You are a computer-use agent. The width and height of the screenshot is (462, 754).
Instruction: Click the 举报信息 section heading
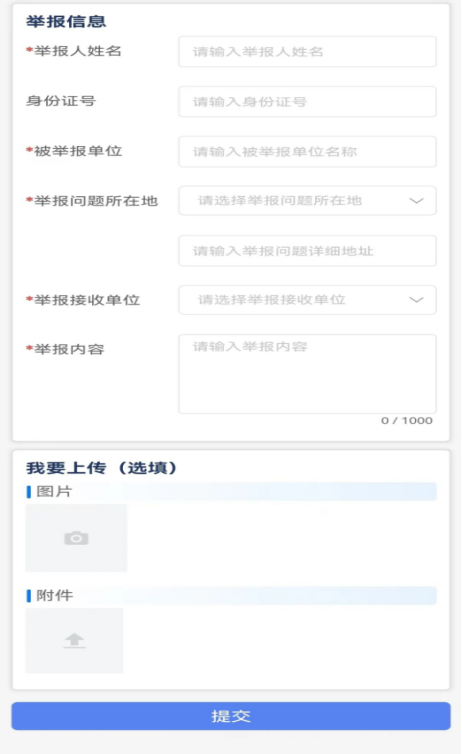[x=66, y=21]
